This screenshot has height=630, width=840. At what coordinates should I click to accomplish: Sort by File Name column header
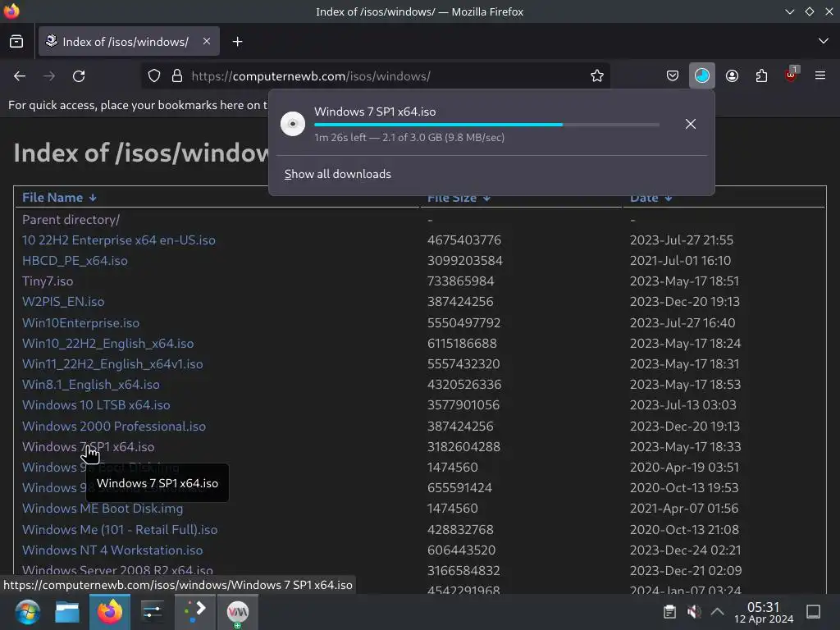coord(59,198)
